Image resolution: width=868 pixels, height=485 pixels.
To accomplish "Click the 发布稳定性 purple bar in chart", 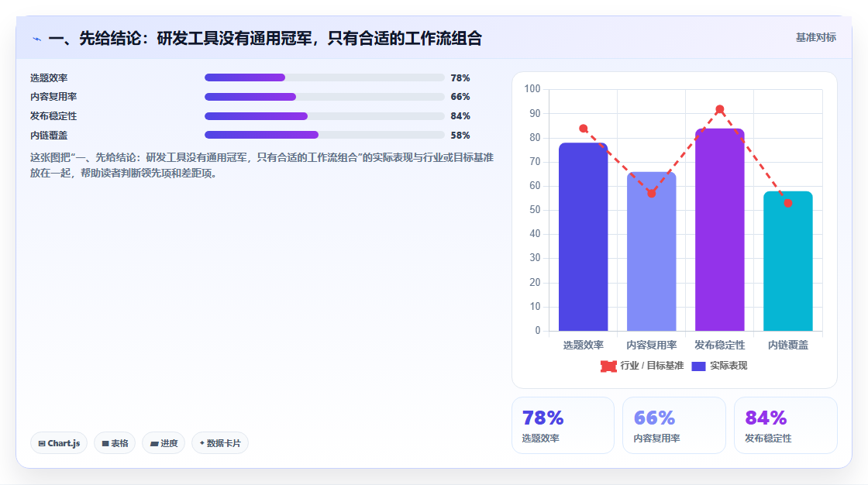I will pyautogui.click(x=720, y=230).
